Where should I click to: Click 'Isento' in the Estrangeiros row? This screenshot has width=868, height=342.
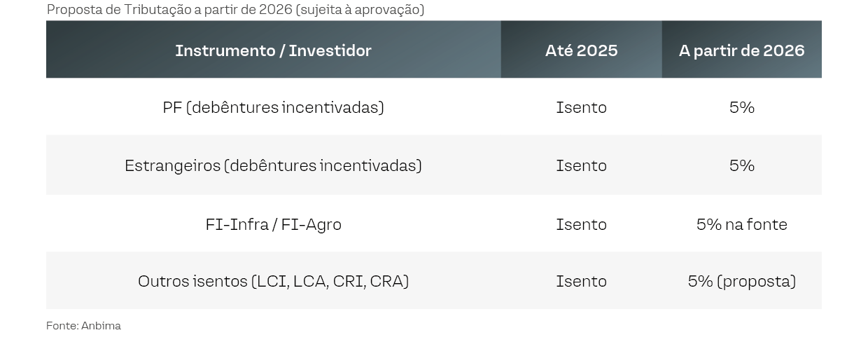[581, 165]
